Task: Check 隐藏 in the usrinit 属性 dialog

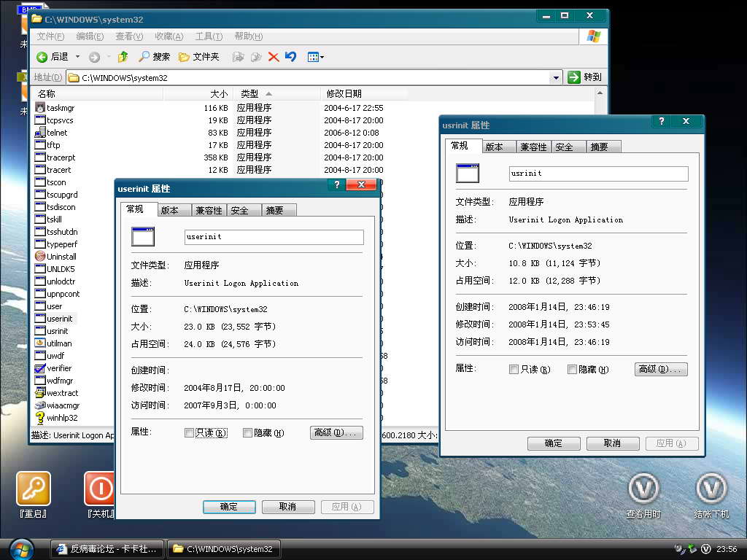Action: (572, 370)
